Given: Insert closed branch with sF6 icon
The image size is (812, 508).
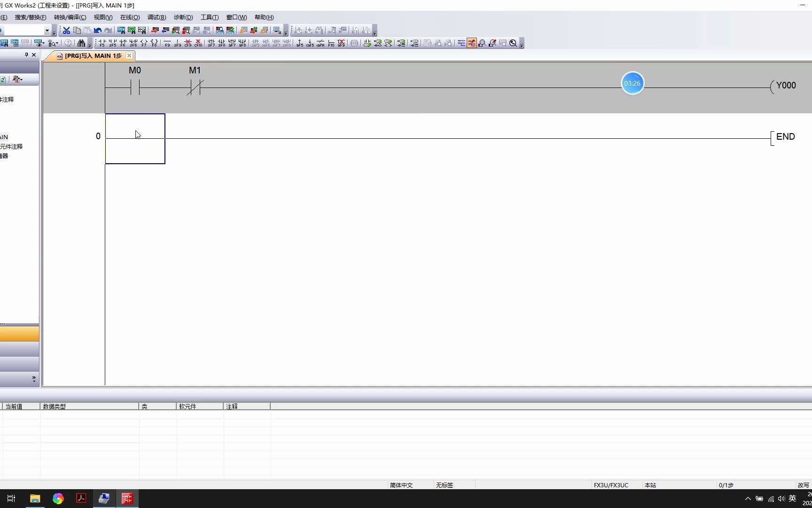Looking at the screenshot, I should click(133, 43).
